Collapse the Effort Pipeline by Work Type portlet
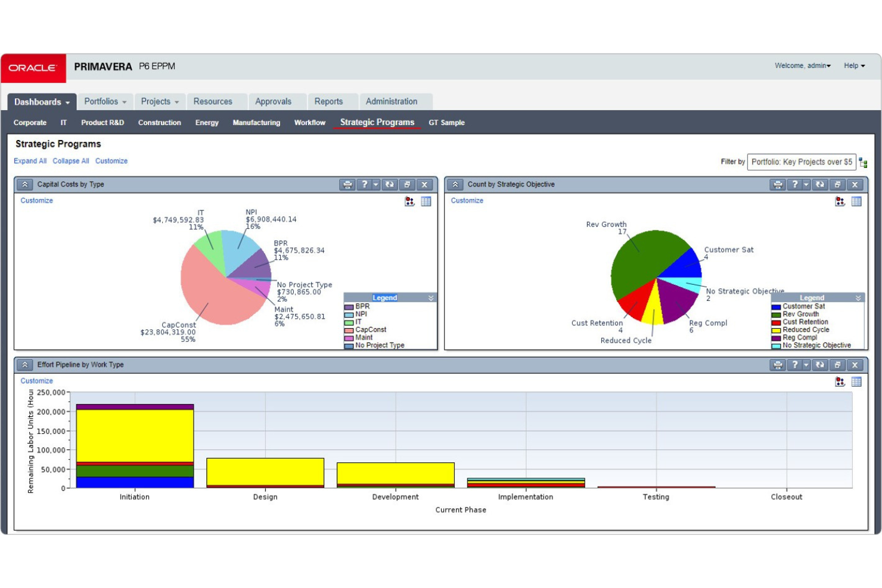 tap(25, 365)
